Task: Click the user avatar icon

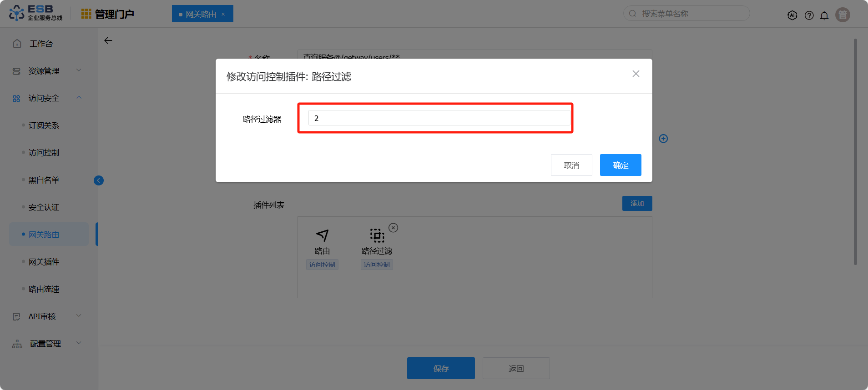Action: (843, 15)
